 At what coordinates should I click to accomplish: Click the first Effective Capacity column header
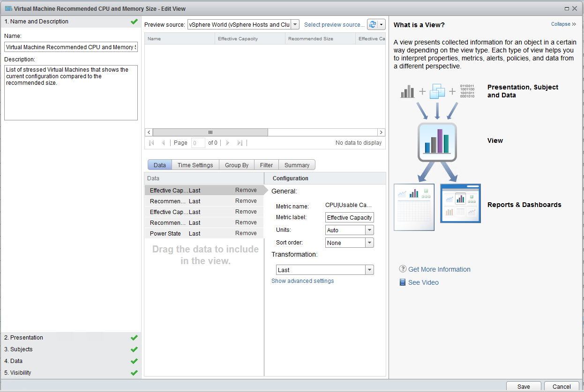250,38
